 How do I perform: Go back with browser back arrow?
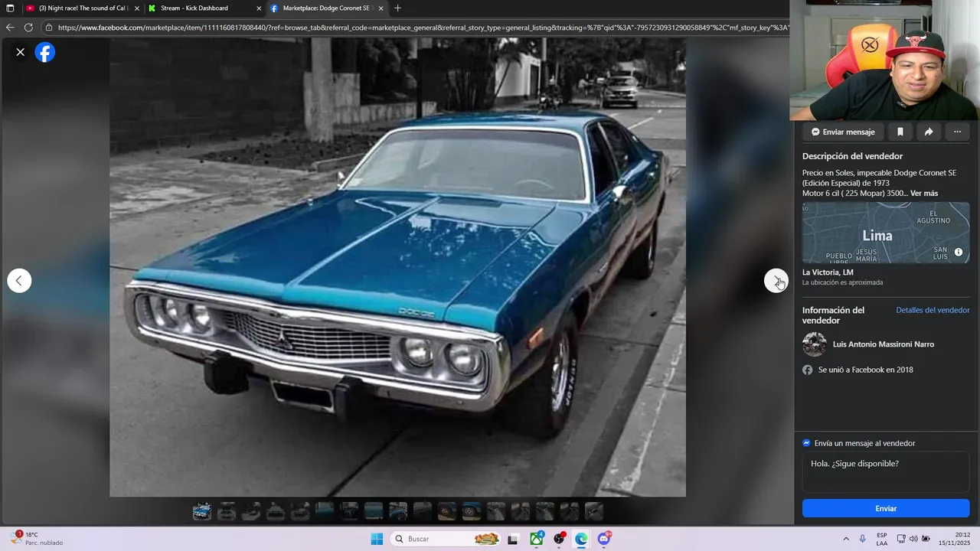tap(10, 28)
